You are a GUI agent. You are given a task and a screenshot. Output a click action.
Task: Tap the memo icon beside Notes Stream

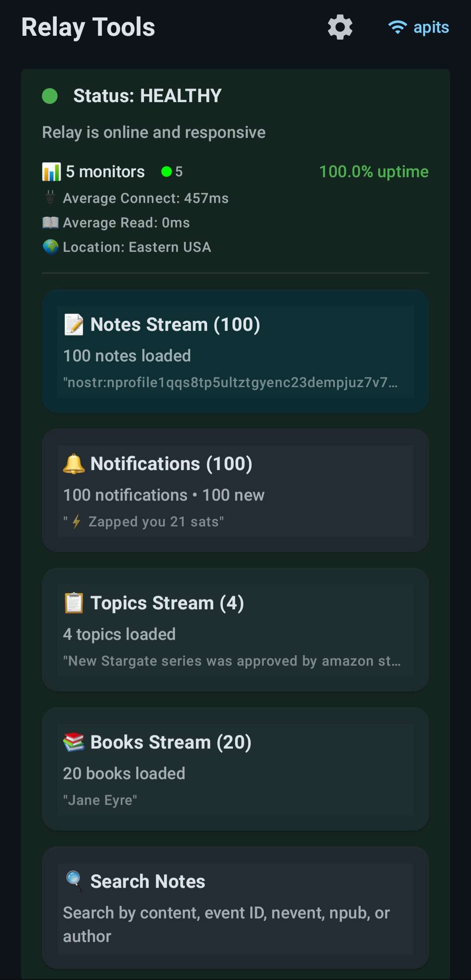pyautogui.click(x=74, y=324)
